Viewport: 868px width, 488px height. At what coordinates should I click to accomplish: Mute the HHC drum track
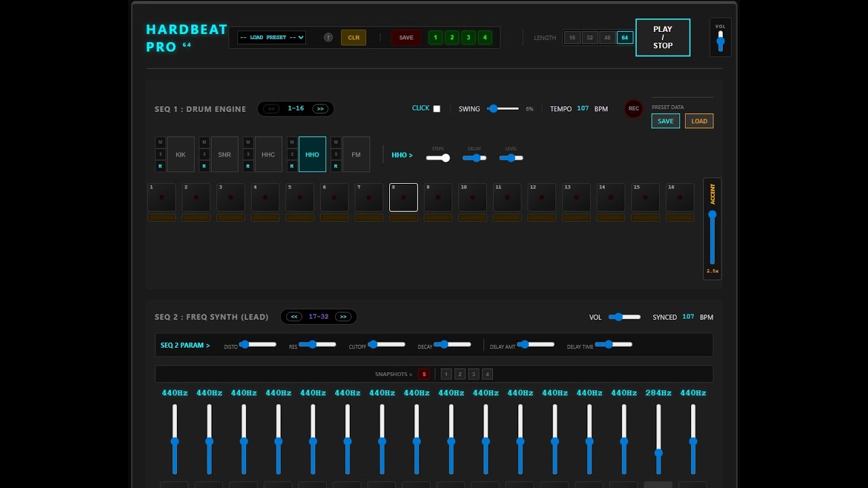(x=248, y=142)
